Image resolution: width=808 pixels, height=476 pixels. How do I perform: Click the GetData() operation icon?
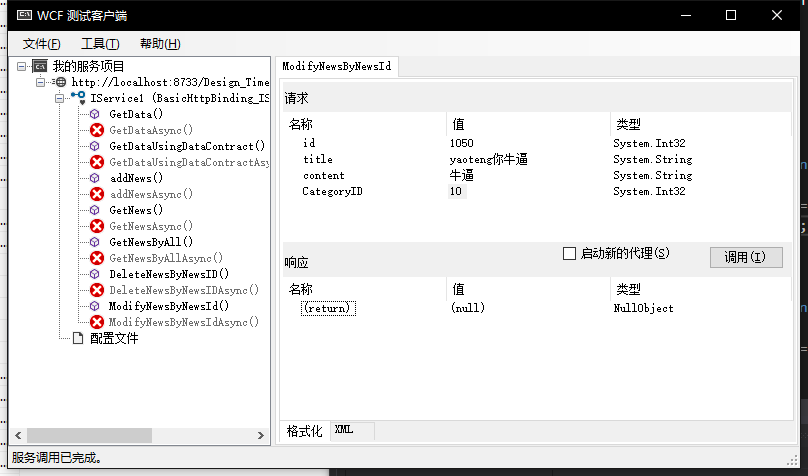[x=95, y=114]
